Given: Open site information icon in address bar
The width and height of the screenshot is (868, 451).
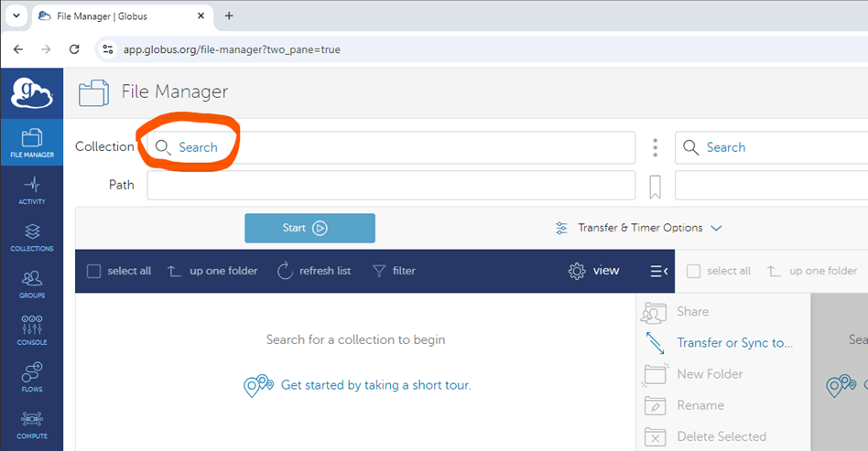Looking at the screenshot, I should pyautogui.click(x=107, y=49).
